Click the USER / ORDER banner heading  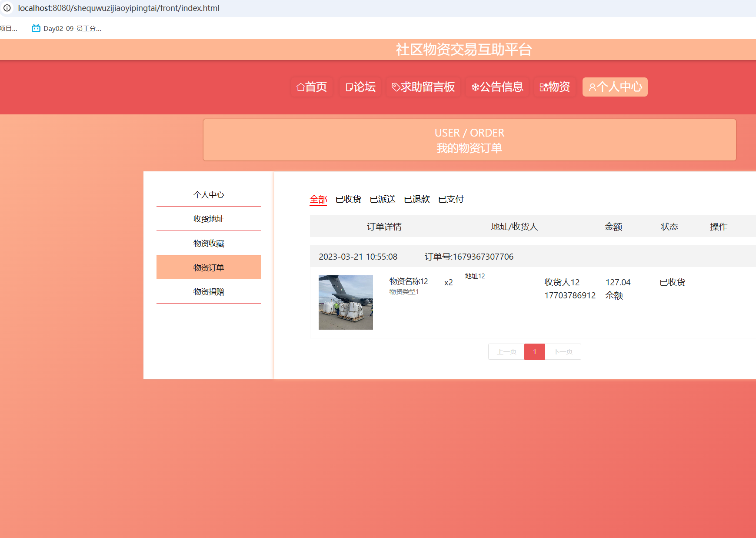[470, 133]
